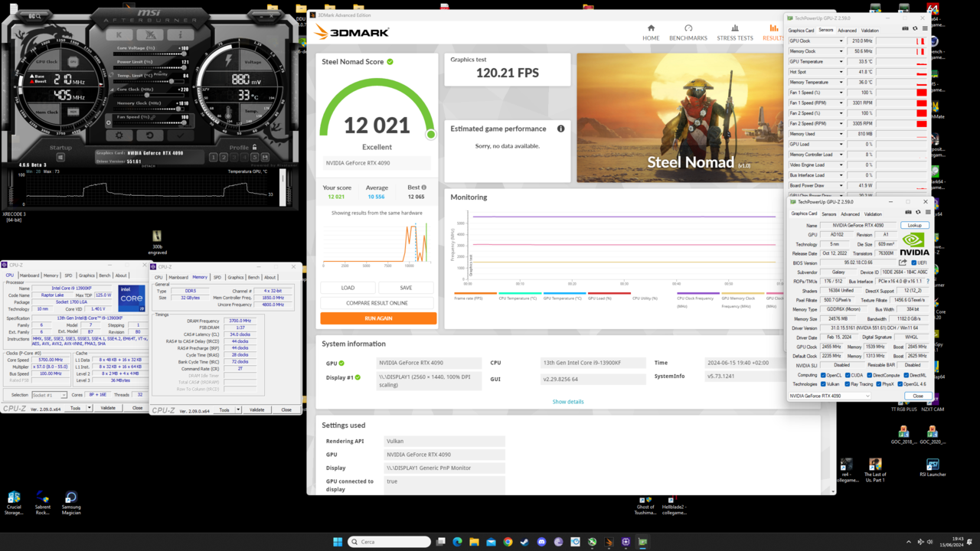Click Lookup button in GPU-Z
The height and width of the screenshot is (551, 980).
click(x=915, y=225)
